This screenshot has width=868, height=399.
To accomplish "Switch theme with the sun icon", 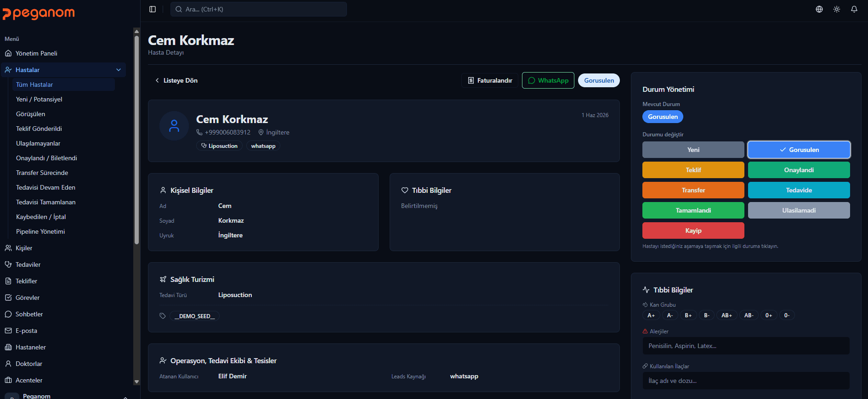I will (837, 9).
